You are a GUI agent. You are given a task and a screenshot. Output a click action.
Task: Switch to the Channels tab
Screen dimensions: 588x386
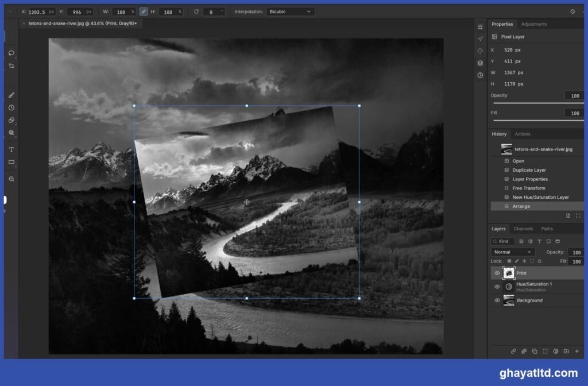[523, 229]
